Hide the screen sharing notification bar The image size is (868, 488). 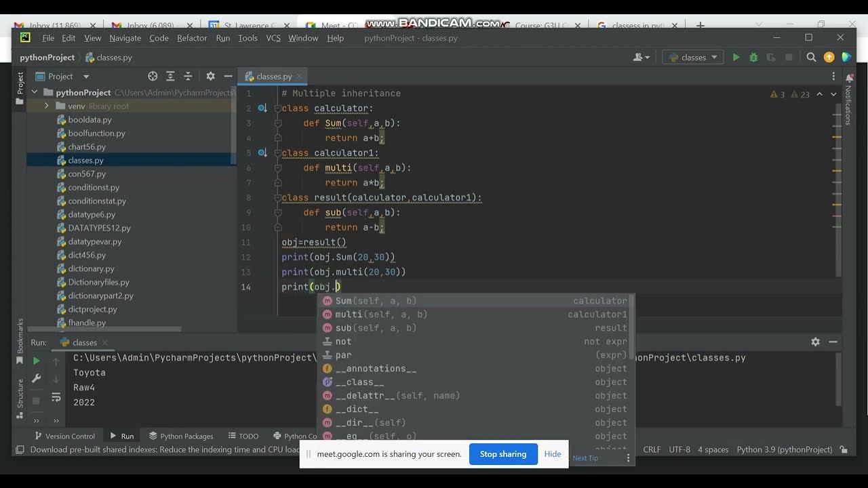point(553,454)
